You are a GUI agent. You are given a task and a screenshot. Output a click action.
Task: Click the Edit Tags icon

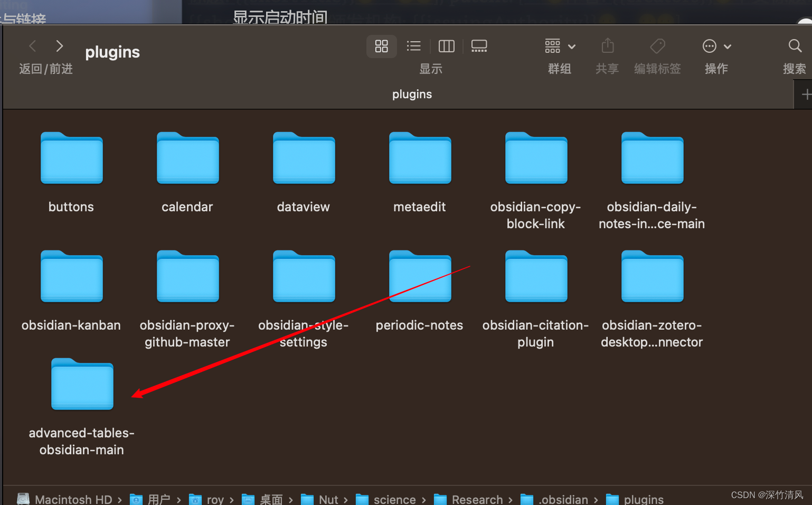pyautogui.click(x=657, y=46)
